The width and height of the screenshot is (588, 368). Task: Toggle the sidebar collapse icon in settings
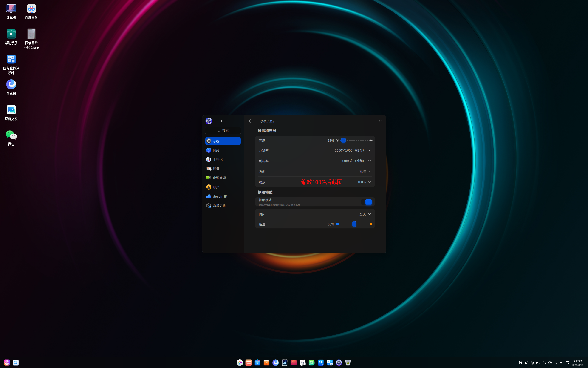coord(223,121)
